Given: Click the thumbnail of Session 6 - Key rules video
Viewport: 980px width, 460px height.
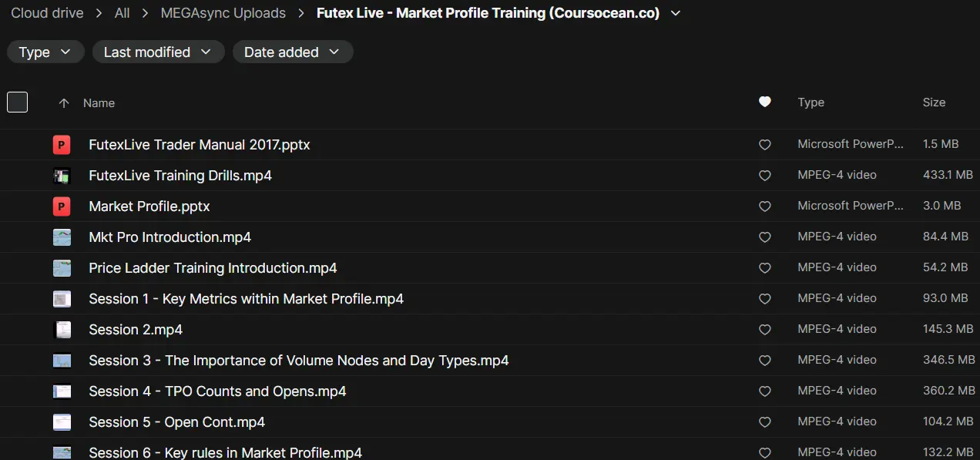Looking at the screenshot, I should (x=62, y=452).
